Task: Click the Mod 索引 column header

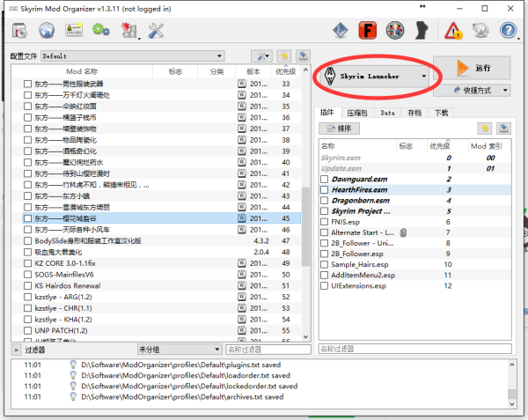Action: 487,146
